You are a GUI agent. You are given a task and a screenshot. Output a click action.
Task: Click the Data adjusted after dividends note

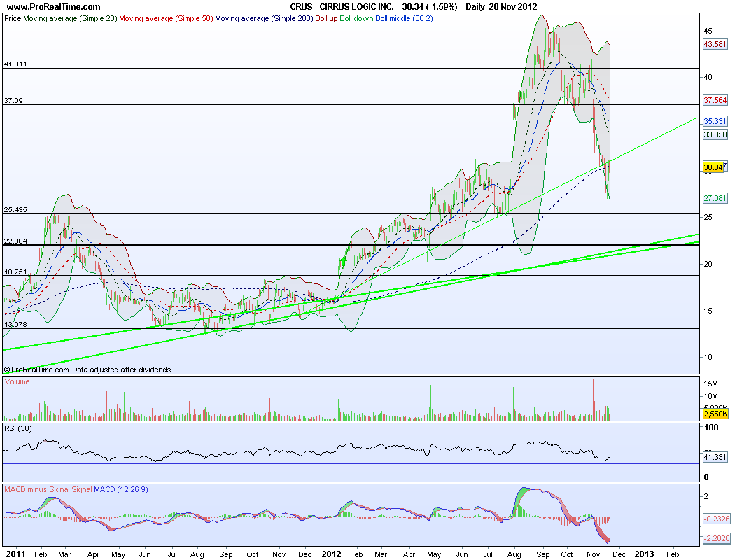click(121, 370)
